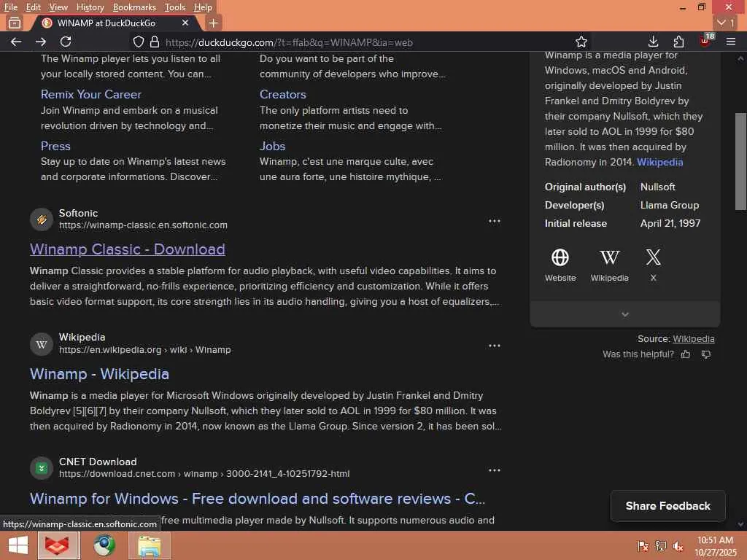Open Winamp for Windows CNET result

(x=258, y=499)
